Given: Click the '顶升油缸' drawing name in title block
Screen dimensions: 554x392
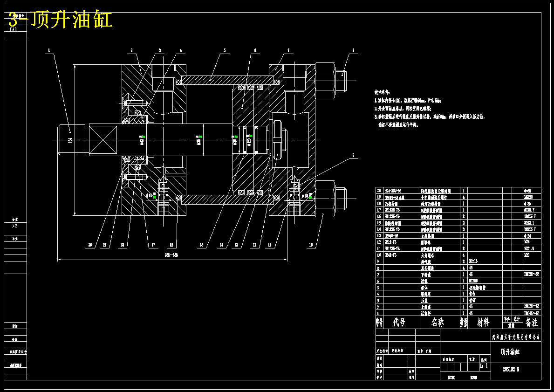Looking at the screenshot, I should [x=510, y=352].
